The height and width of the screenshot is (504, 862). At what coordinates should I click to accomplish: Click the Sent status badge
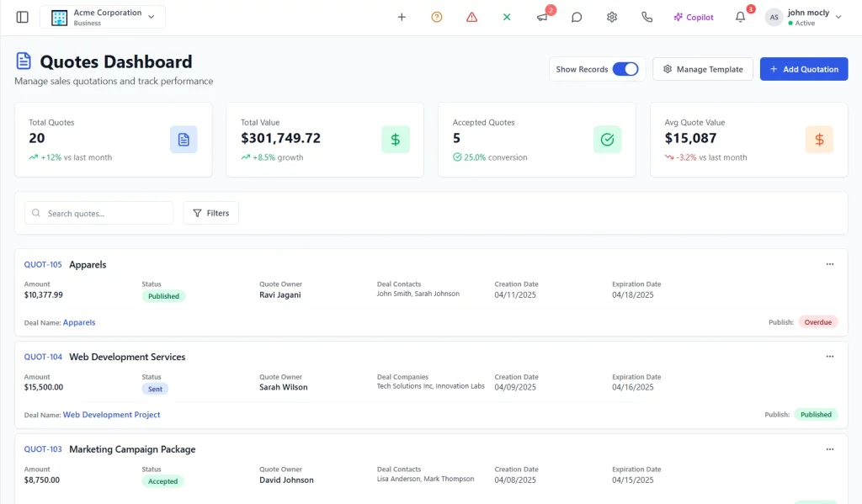155,389
